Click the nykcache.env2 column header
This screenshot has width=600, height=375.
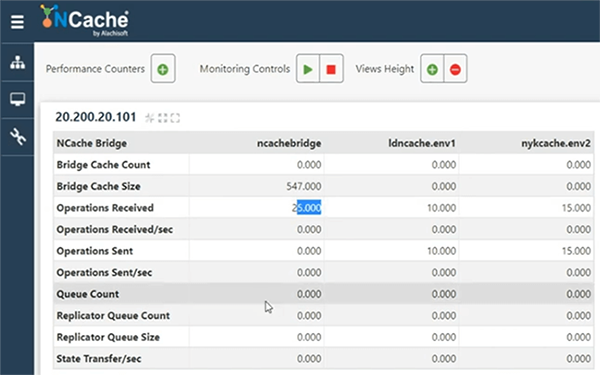[556, 143]
